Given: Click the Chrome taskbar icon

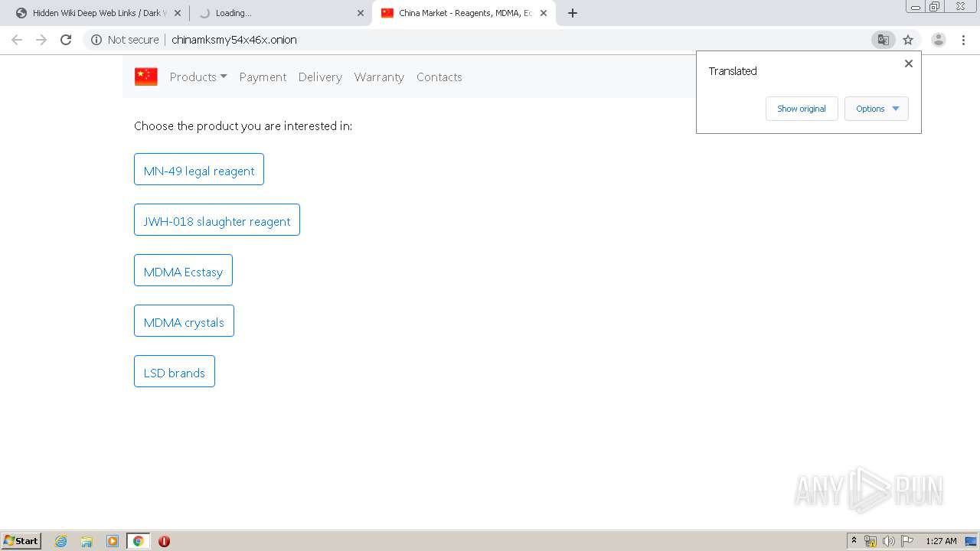Looking at the screenshot, I should point(138,541).
